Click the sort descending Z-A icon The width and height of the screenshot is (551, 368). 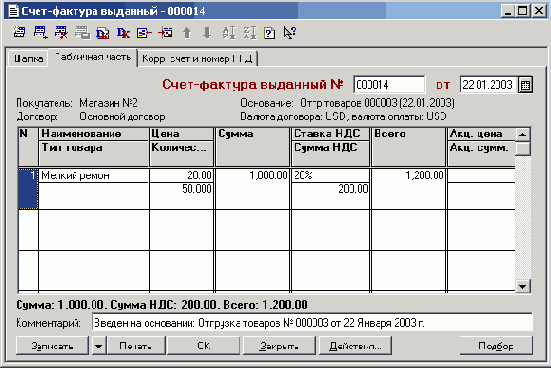(250, 33)
